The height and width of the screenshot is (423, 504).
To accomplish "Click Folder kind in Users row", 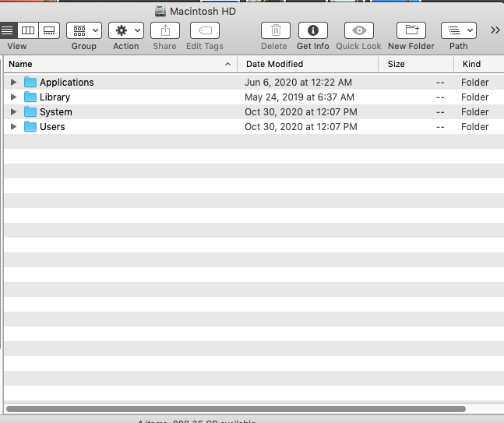I will (x=474, y=127).
